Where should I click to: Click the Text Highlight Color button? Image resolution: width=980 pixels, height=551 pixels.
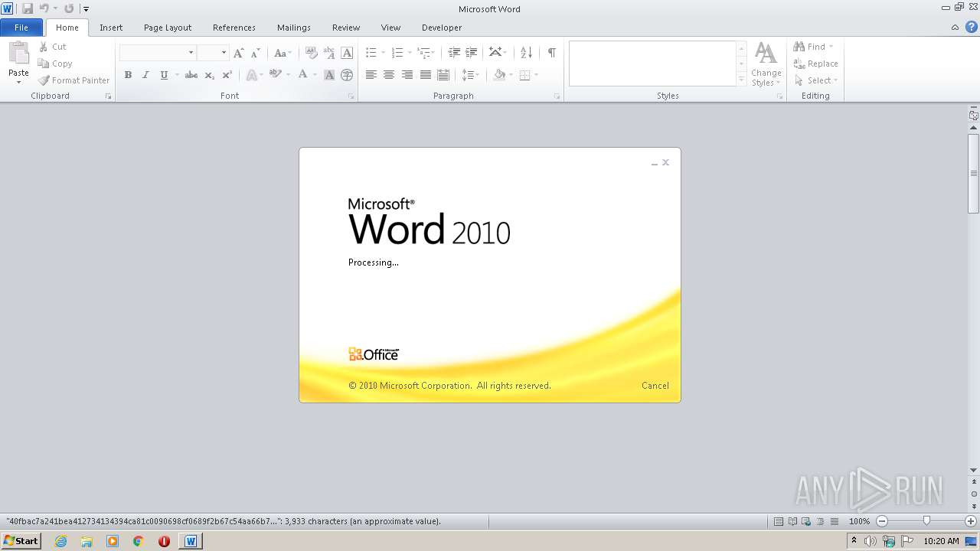pyautogui.click(x=275, y=75)
